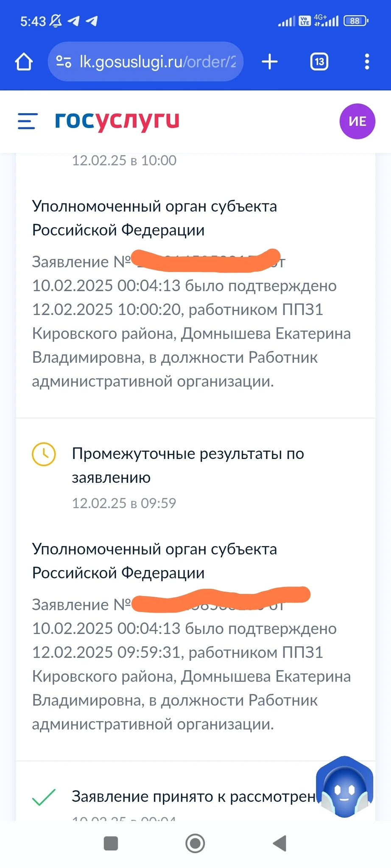Open the robot assistant chat icon

pyautogui.click(x=344, y=787)
